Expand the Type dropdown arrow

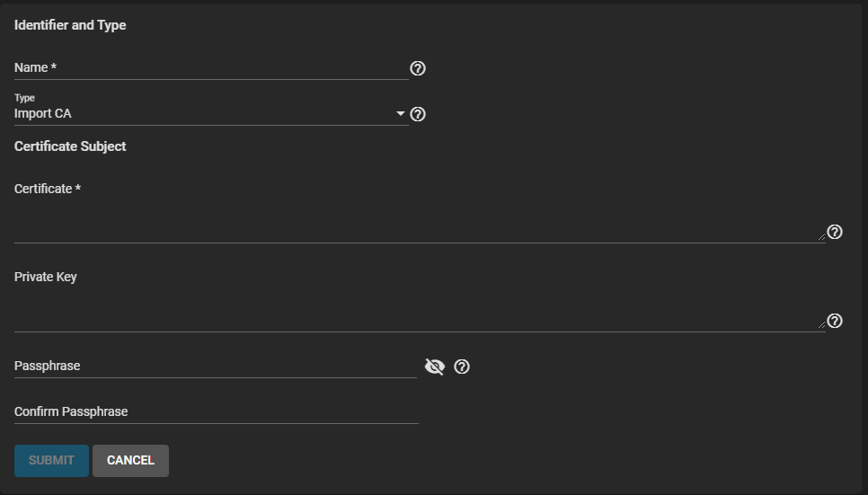401,114
